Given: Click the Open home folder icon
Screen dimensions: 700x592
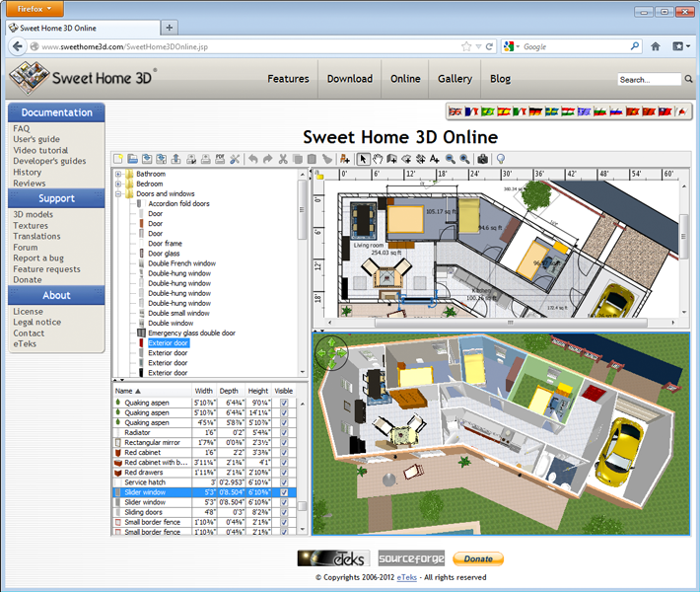Looking at the screenshot, I should [132, 159].
